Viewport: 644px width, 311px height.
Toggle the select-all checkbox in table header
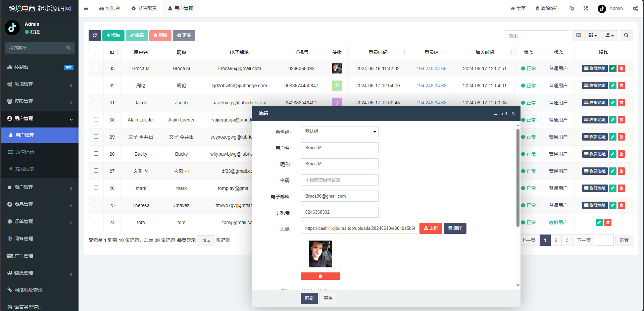[96, 52]
